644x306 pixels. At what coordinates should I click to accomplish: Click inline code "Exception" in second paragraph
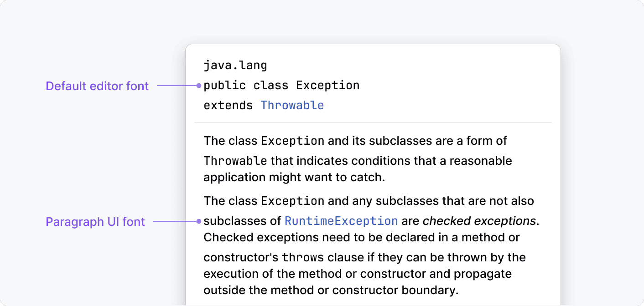(x=292, y=201)
